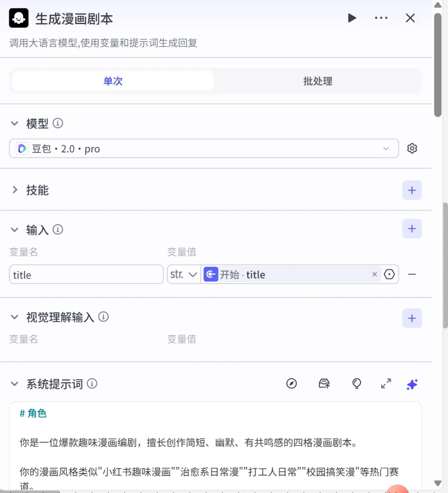Show info tooltip next to 模型

point(58,123)
